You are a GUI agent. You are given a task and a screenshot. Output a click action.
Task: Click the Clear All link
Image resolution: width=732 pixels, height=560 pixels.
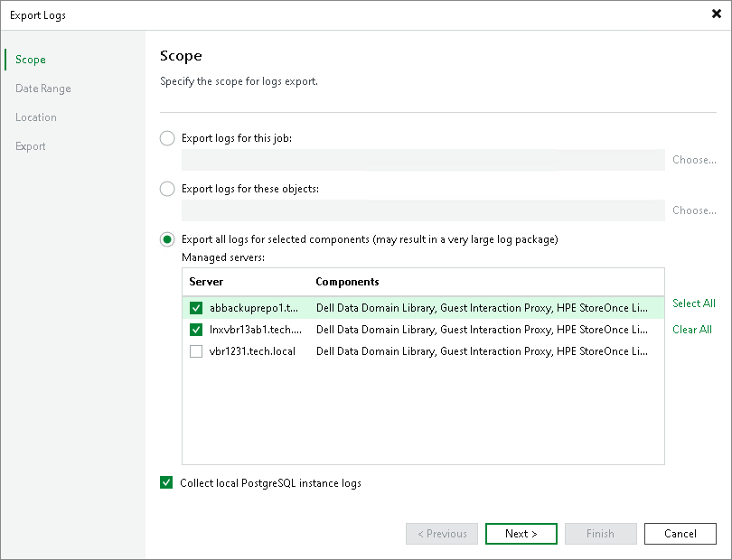[692, 330]
